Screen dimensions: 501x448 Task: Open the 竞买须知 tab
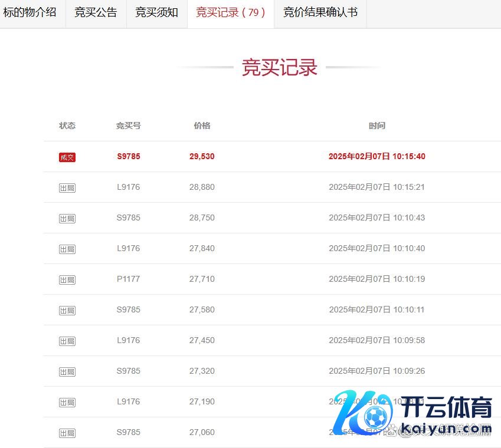[x=156, y=12]
